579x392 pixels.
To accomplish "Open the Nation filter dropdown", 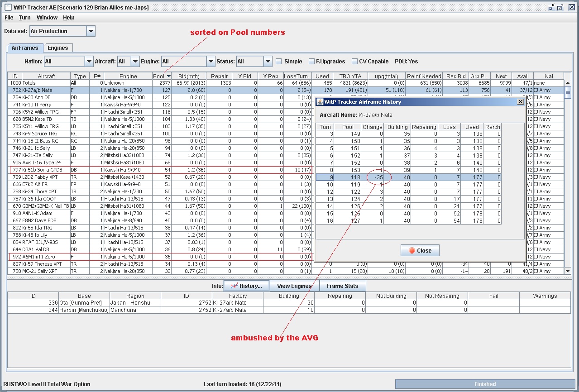I will pyautogui.click(x=89, y=62).
